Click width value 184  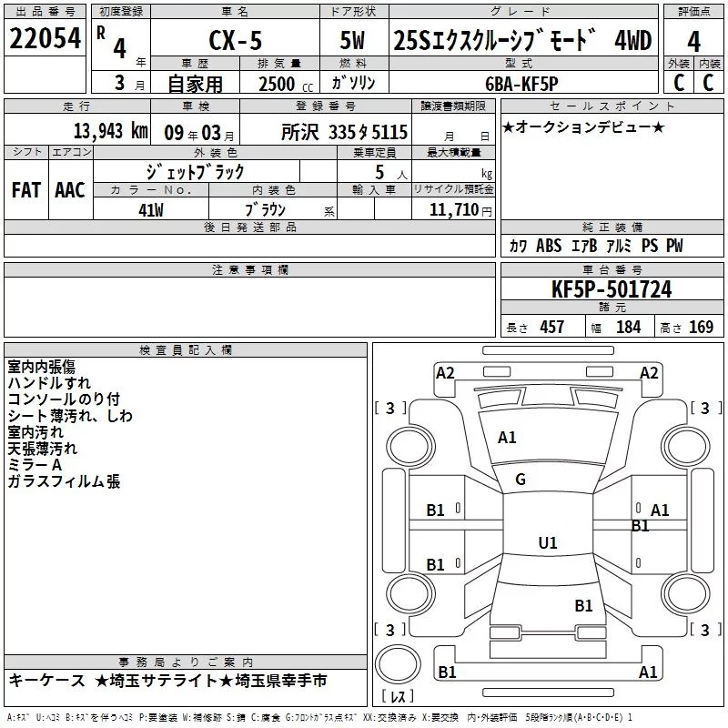[x=629, y=328]
